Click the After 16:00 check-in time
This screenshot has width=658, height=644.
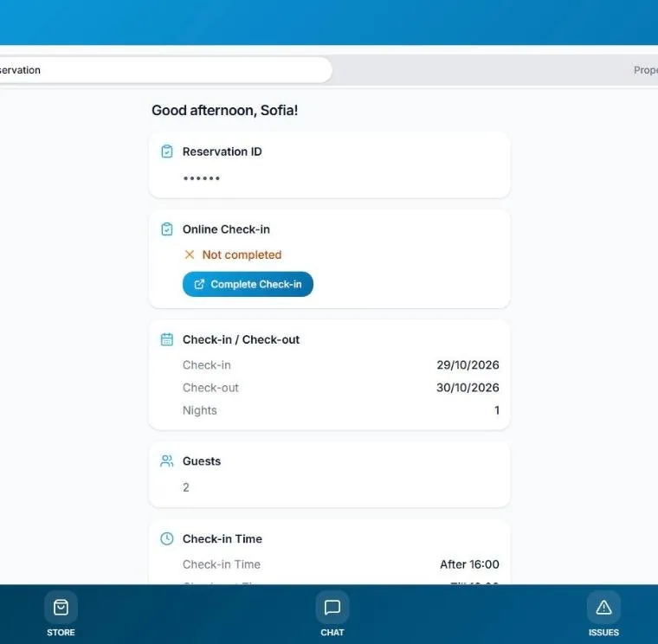469,564
